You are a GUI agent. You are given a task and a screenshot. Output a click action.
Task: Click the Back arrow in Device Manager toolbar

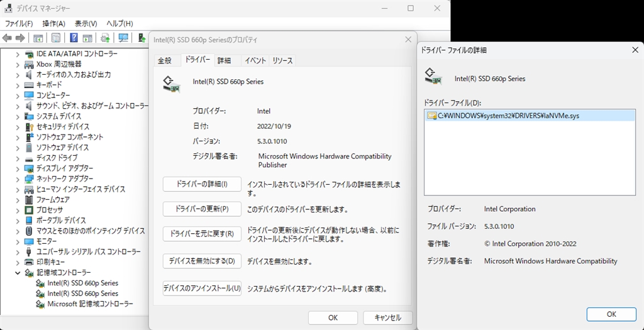(x=7, y=38)
